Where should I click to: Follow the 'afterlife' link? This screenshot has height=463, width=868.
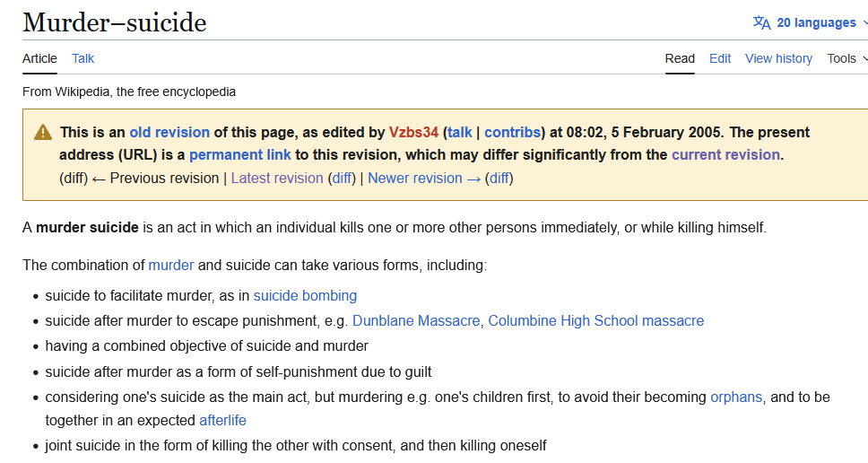(222, 421)
